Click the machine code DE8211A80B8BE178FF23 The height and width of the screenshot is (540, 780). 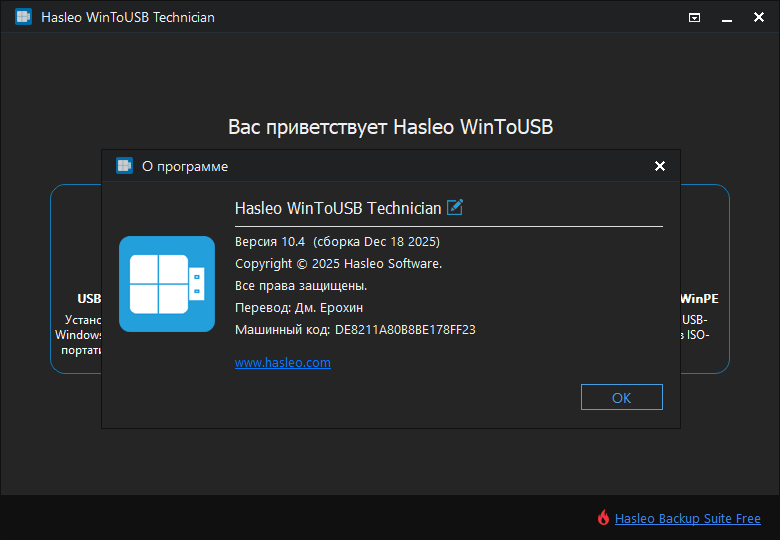405,329
